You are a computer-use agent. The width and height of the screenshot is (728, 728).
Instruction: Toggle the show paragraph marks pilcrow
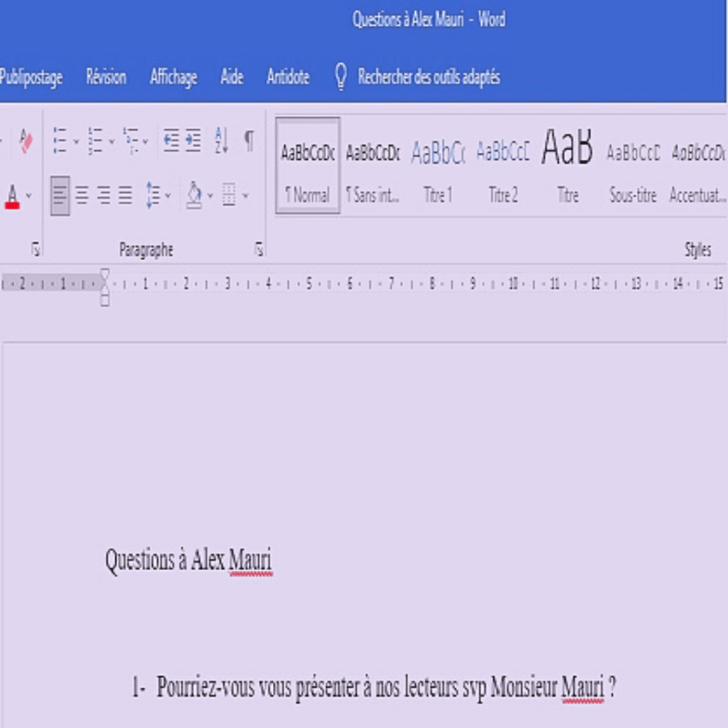click(x=248, y=140)
